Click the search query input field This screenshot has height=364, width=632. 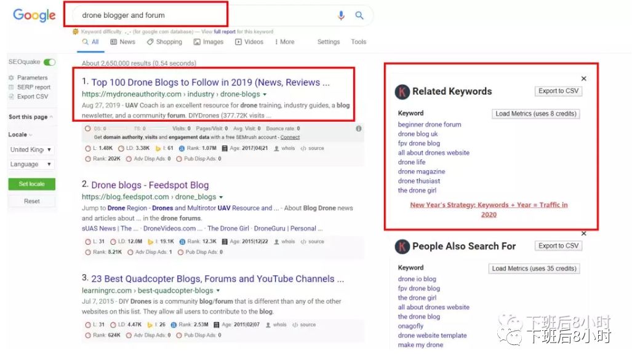coord(203,15)
